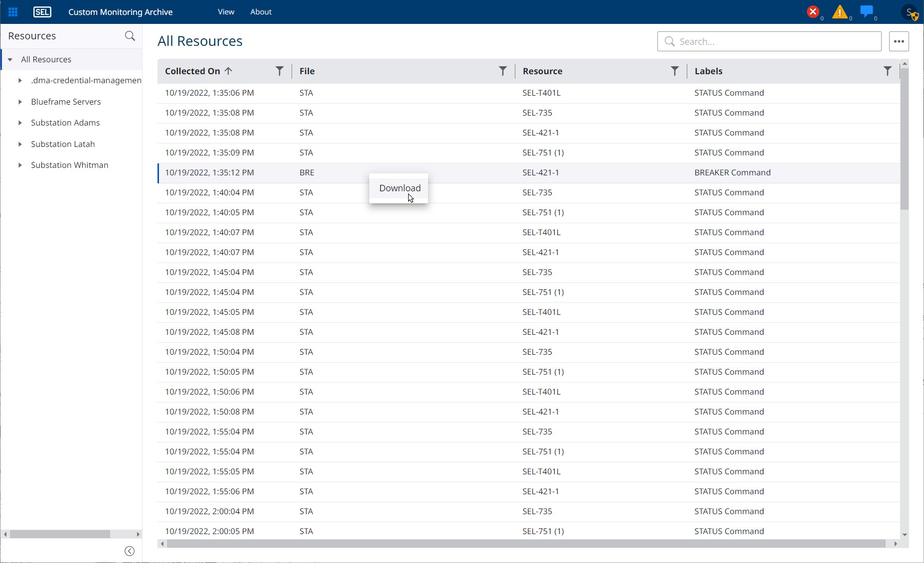Click timestamp 10/19/2022, 1:45:08 PM

[209, 332]
